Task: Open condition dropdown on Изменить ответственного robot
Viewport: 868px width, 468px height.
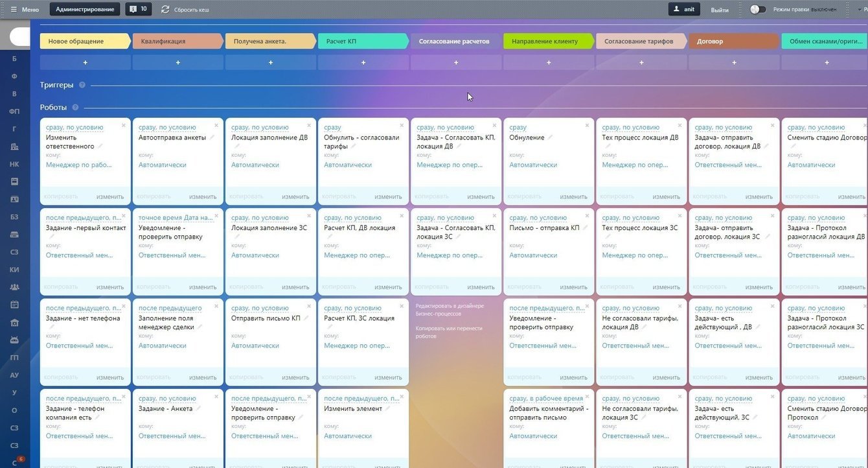Action: pos(74,127)
